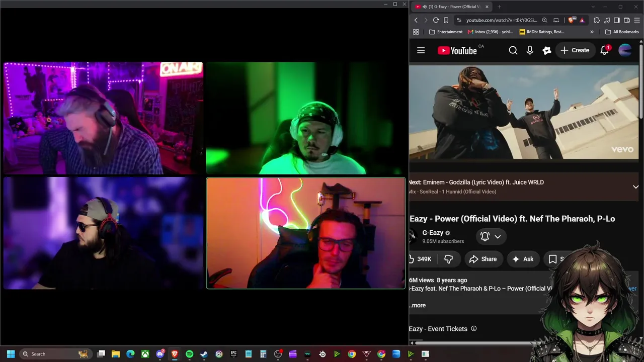The width and height of the screenshot is (644, 362).
Task: Reload the YouTube page
Action: (436, 20)
